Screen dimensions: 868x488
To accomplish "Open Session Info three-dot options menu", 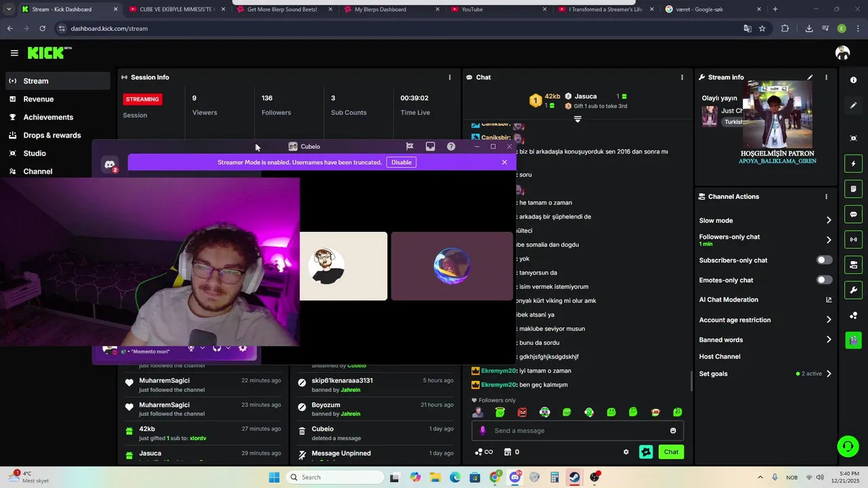I will [x=450, y=77].
